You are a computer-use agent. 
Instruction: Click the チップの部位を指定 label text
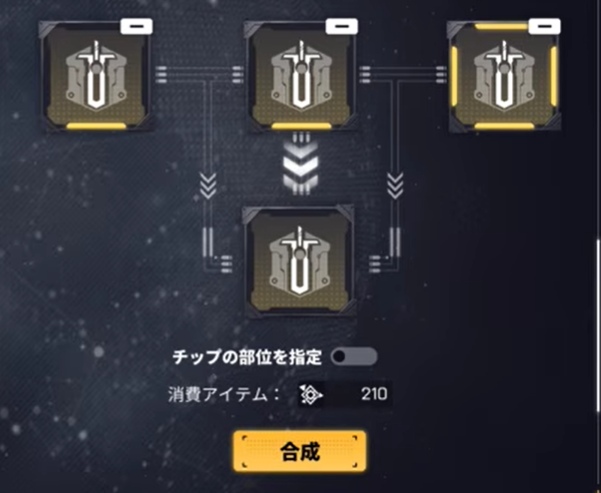tap(247, 357)
